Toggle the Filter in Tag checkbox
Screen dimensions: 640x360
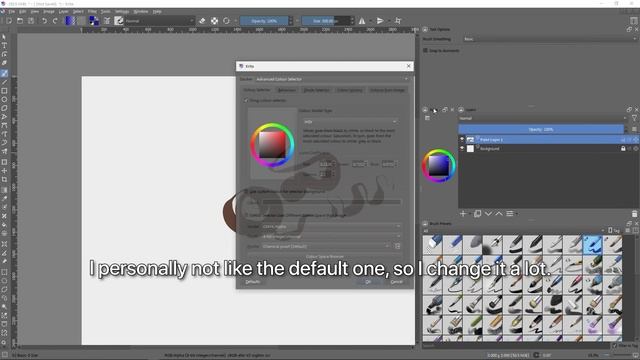click(x=615, y=346)
